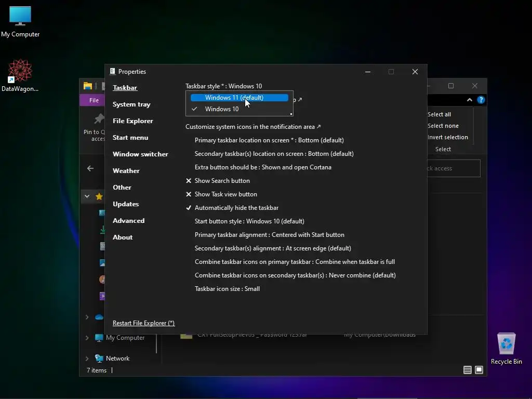Image resolution: width=532 pixels, height=399 pixels.
Task: Click the 7 items status text
Action: (96, 370)
